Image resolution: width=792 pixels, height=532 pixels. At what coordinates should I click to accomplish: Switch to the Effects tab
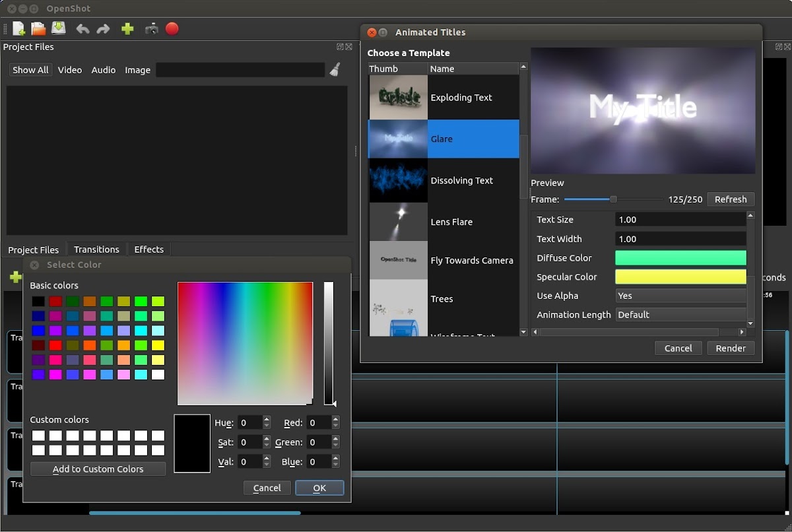pyautogui.click(x=148, y=249)
